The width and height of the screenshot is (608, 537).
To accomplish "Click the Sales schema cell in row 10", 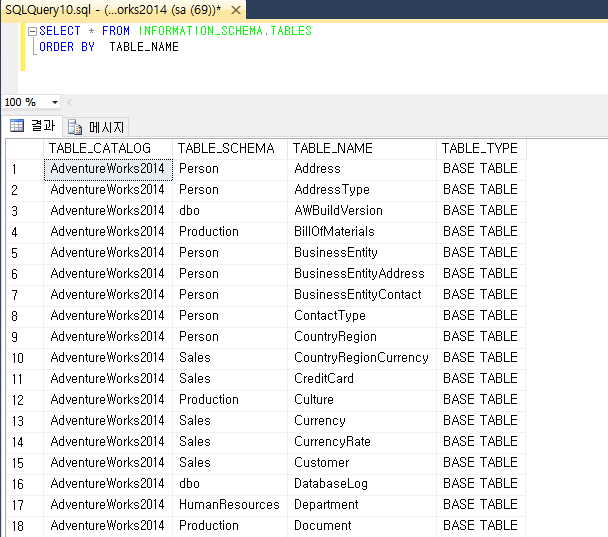I will coord(230,358).
